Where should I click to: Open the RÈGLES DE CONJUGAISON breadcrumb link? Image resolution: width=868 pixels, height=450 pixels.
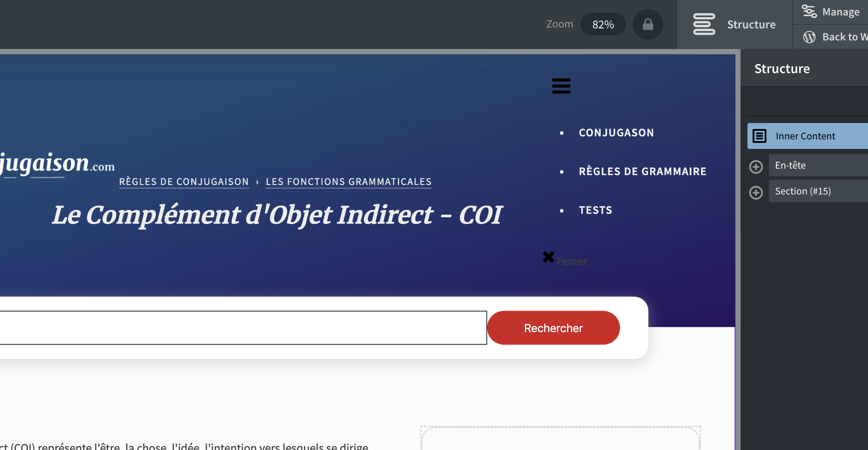pos(184,181)
